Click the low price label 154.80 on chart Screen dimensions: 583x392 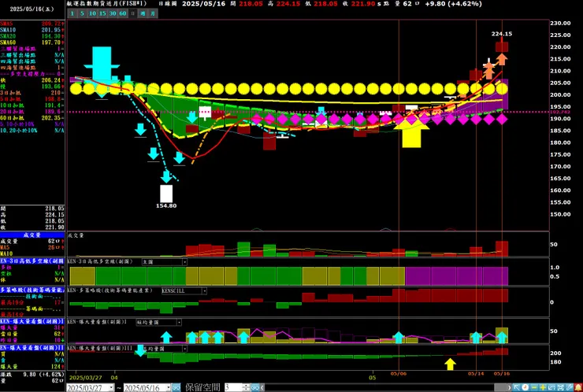(x=166, y=206)
